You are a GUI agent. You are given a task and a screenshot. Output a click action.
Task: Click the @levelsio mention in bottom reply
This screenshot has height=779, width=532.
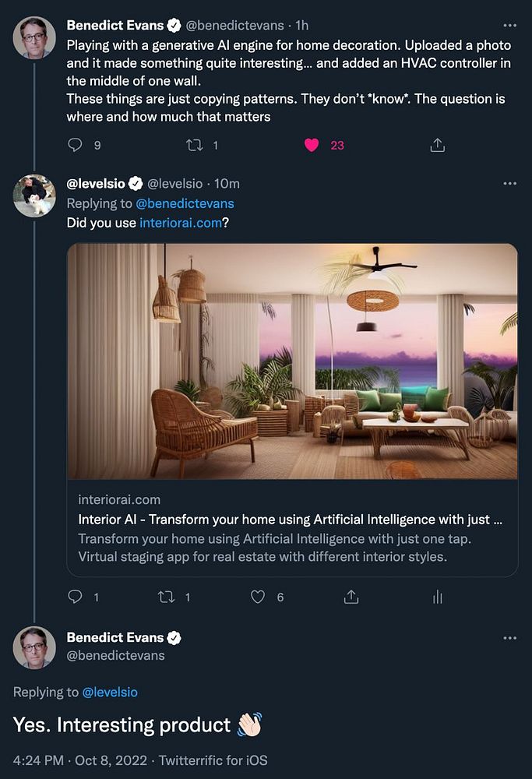coord(109,692)
